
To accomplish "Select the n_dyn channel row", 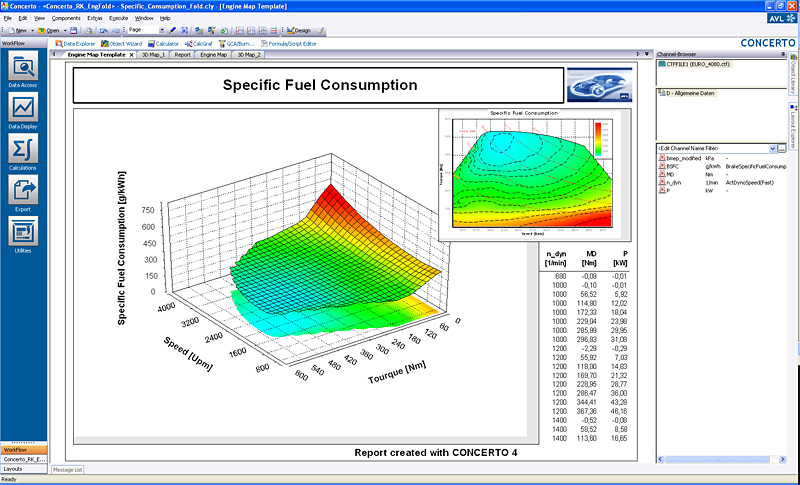I will [722, 183].
